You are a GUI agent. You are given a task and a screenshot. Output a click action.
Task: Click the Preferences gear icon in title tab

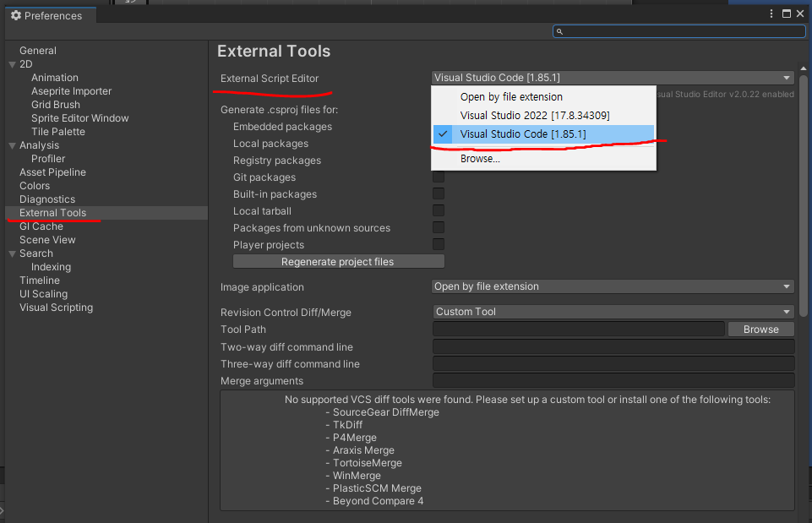15,15
